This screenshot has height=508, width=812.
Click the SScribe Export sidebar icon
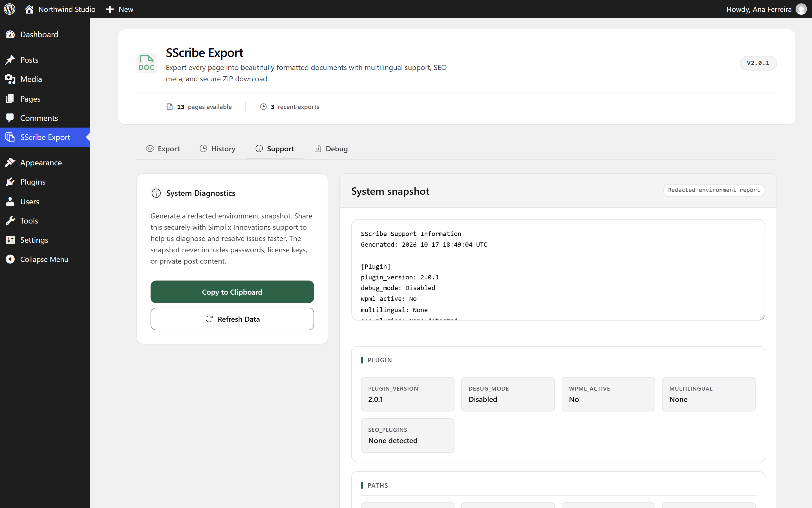coord(10,137)
